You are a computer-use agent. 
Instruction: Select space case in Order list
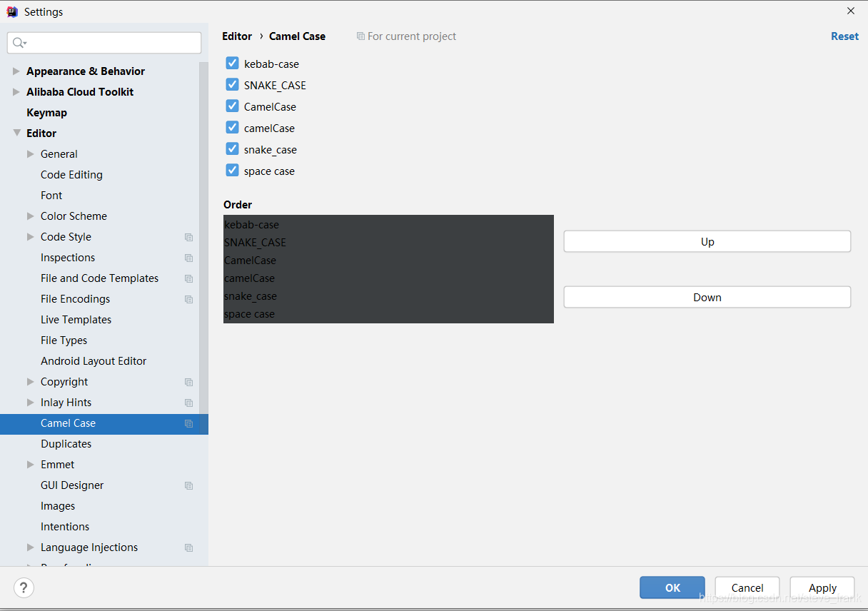point(388,314)
